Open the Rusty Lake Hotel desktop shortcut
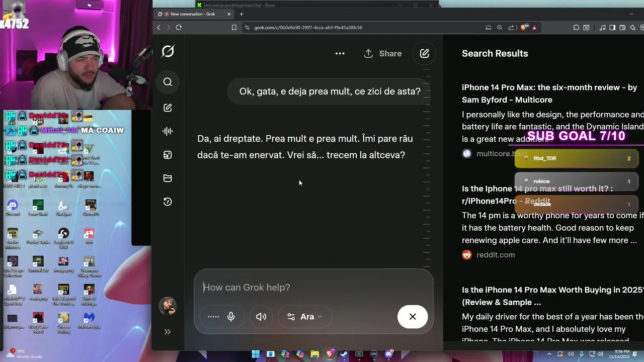 pos(38,323)
